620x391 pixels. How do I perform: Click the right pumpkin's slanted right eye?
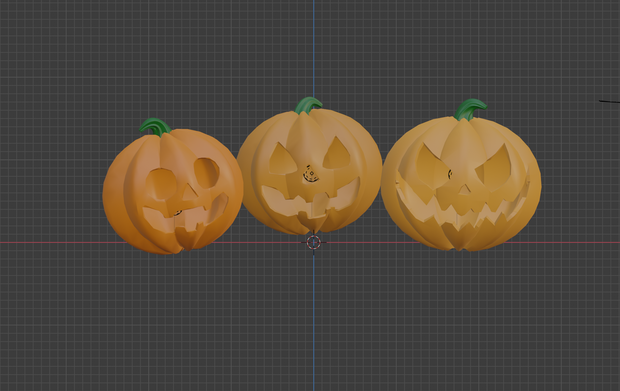tap(494, 164)
